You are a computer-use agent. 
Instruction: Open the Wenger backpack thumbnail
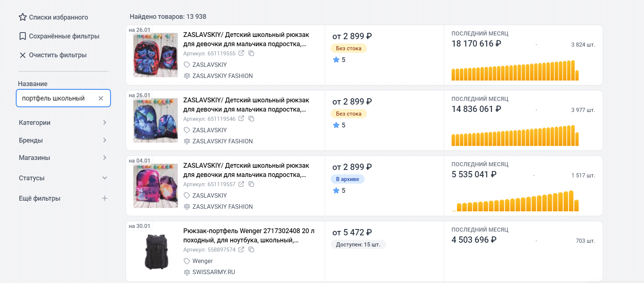point(156,252)
